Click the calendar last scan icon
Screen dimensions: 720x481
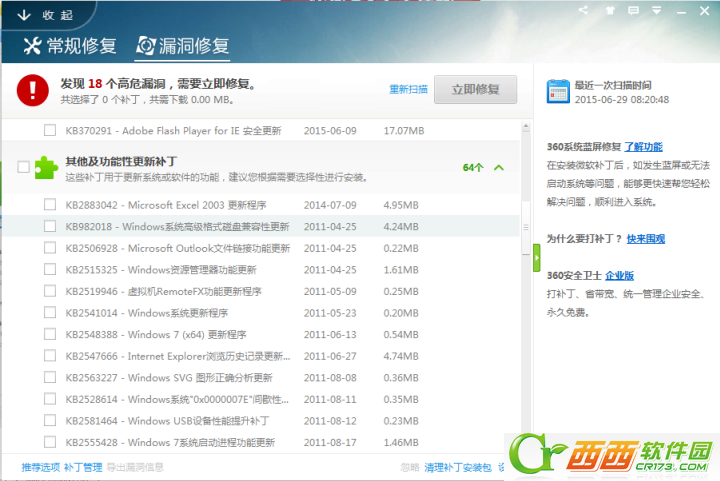click(558, 91)
